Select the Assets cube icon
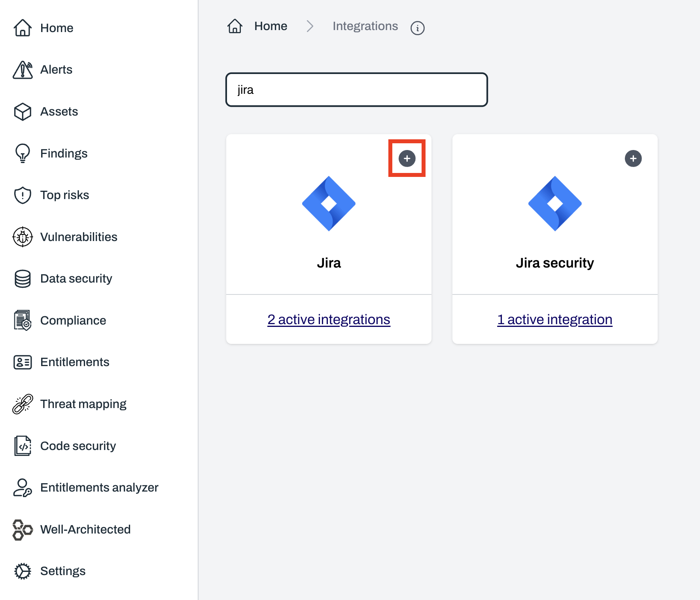700x600 pixels. [23, 112]
